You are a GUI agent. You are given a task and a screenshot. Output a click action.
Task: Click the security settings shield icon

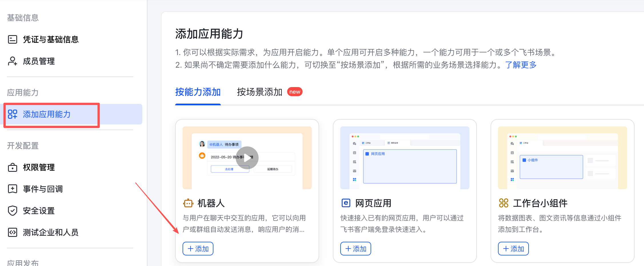click(x=13, y=211)
